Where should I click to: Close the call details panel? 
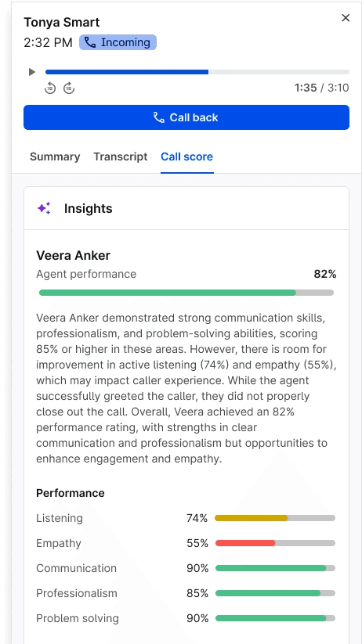point(346,18)
